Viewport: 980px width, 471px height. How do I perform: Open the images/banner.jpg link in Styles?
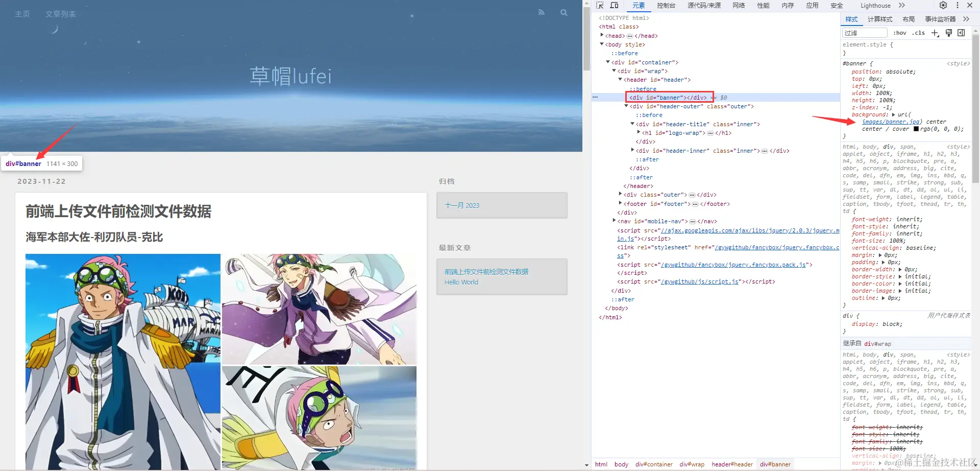(891, 122)
